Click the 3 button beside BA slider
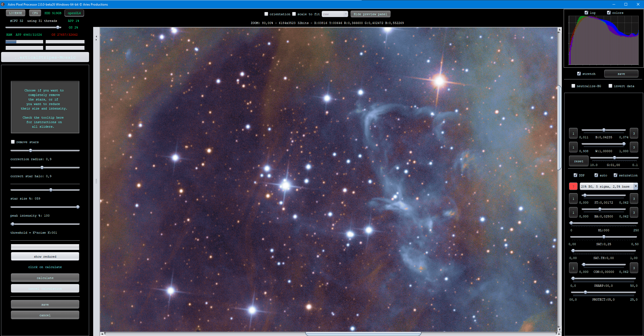Image resolution: width=644 pixels, height=336 pixels. coord(634,212)
